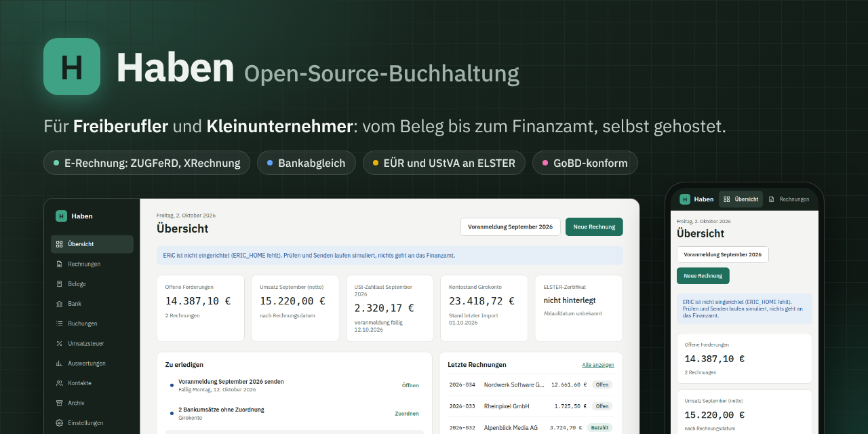Click the large green Haben logo in the banner

tap(72, 66)
